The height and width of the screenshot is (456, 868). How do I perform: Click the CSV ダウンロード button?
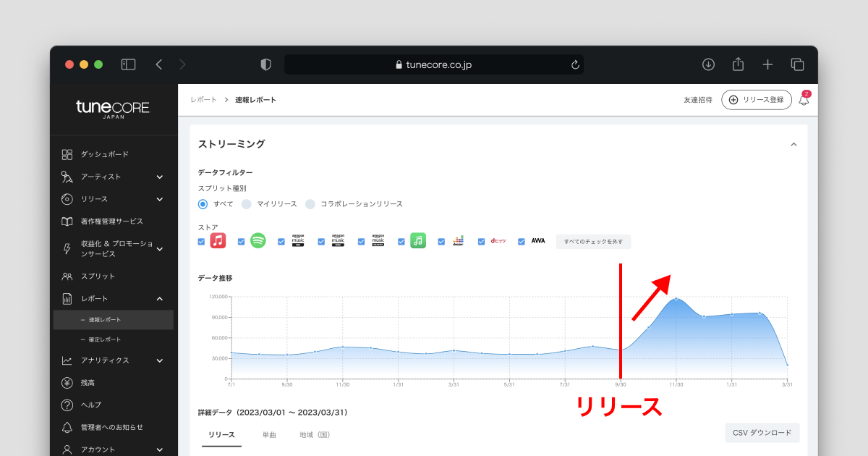pos(762,433)
